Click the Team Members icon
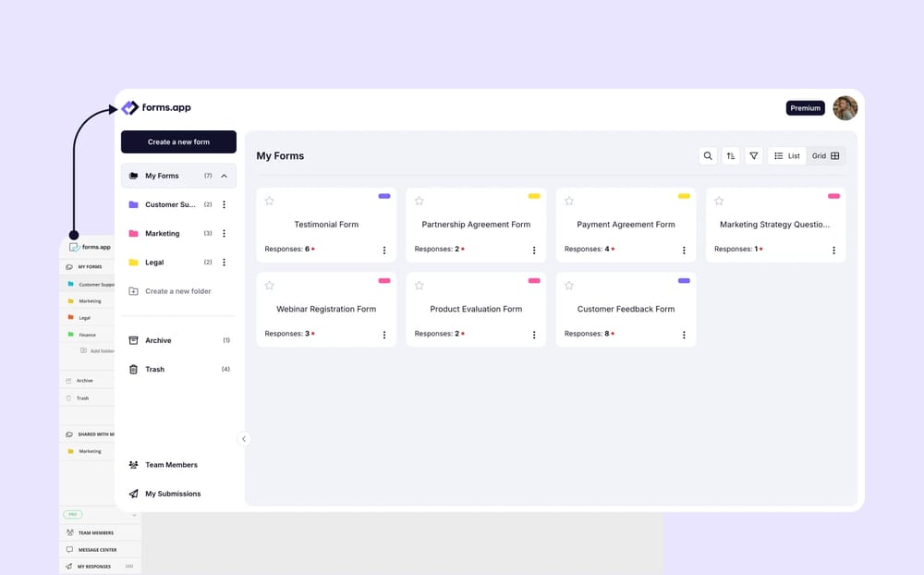Viewport: 924px width, 575px height. coord(133,464)
